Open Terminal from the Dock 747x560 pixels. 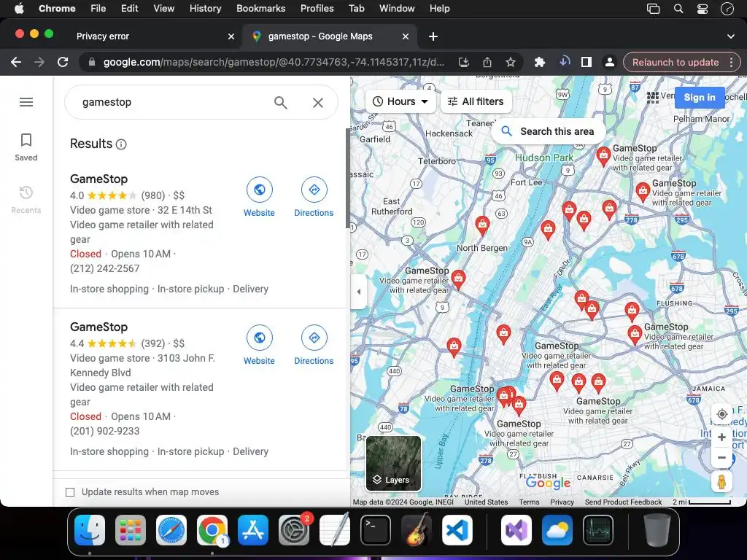(x=376, y=530)
